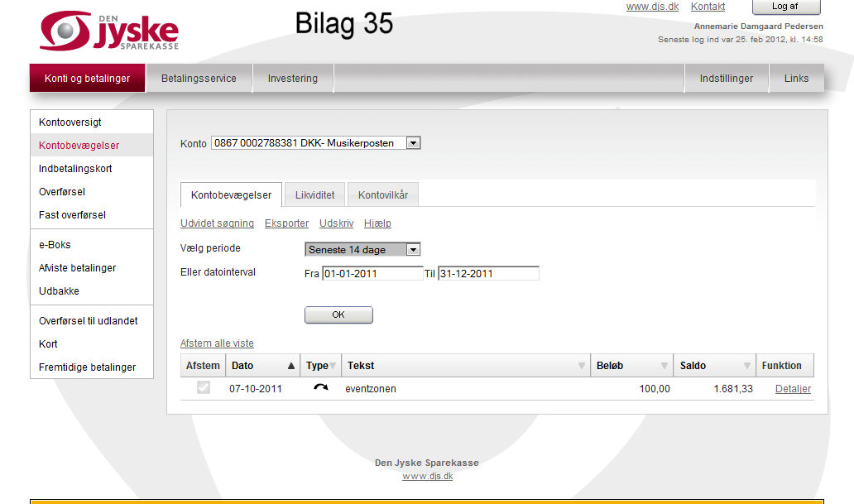854x504 pixels.
Task: Click the 1.681,33 balance cell
Action: coord(733,388)
